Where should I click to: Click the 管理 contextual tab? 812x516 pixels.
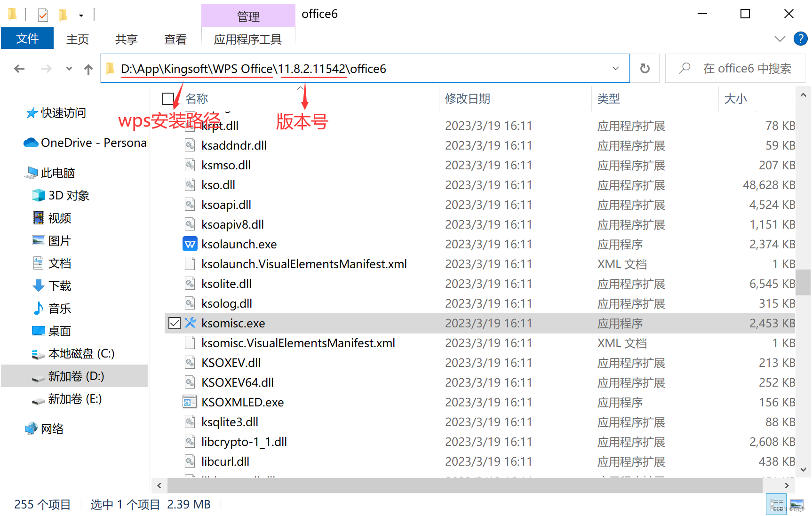[x=248, y=16]
